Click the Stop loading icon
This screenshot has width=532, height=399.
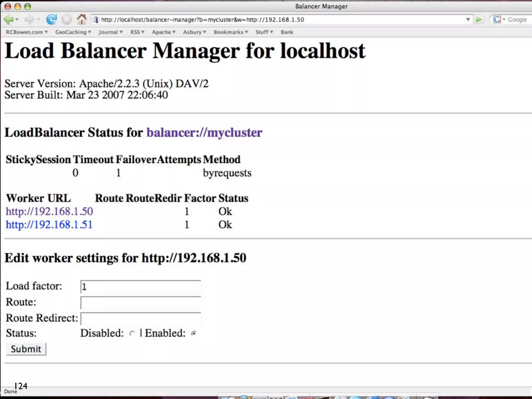click(x=66, y=19)
